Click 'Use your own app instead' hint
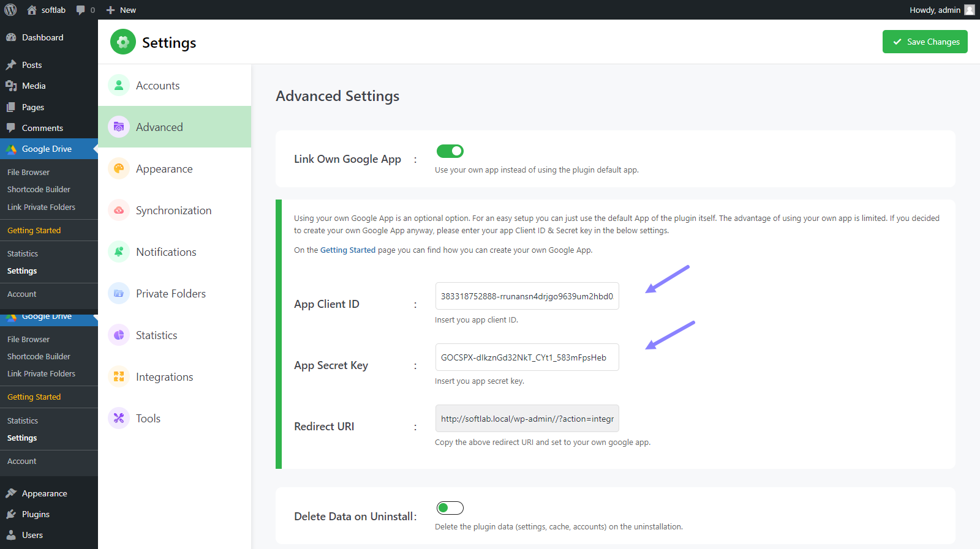Image resolution: width=980 pixels, height=549 pixels. point(537,170)
